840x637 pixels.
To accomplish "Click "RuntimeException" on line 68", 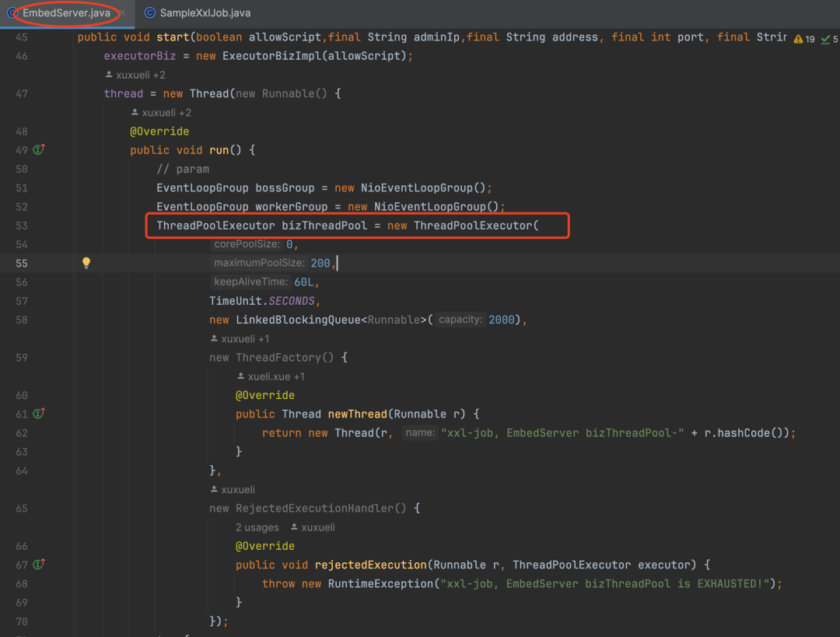I will (x=381, y=583).
